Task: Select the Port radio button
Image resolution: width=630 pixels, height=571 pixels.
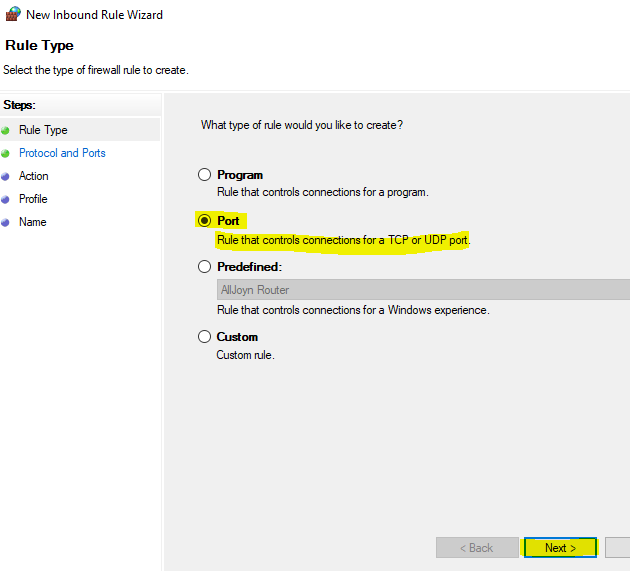Action: pos(205,221)
